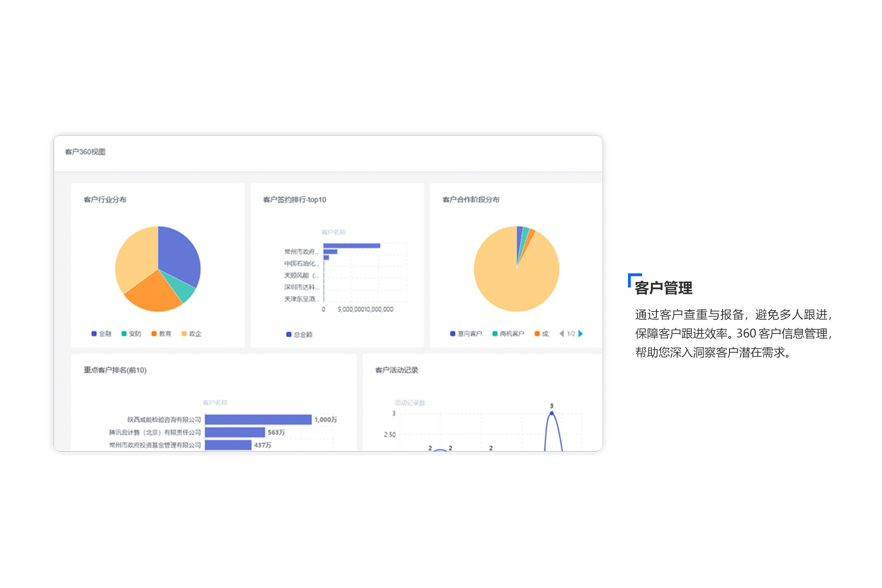The height and width of the screenshot is (588, 882).
Task: Go to previous legend page arrow
Action: point(561,334)
